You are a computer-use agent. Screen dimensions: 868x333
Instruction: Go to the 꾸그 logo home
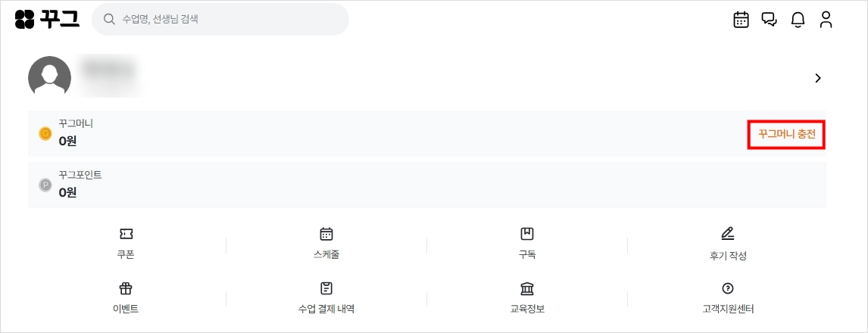(47, 20)
